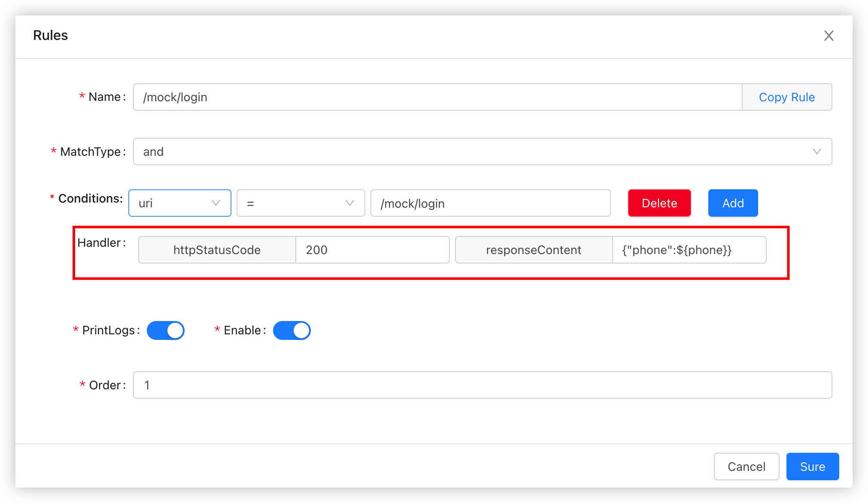Edit the responseContent phone JSON value

coord(689,250)
